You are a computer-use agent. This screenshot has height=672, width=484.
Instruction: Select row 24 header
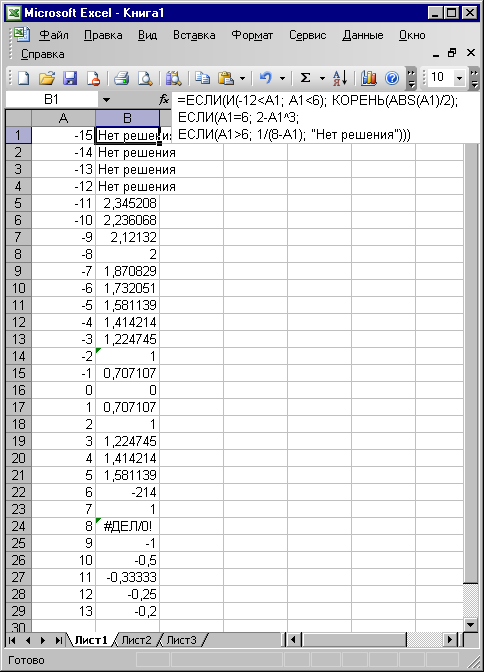18,526
